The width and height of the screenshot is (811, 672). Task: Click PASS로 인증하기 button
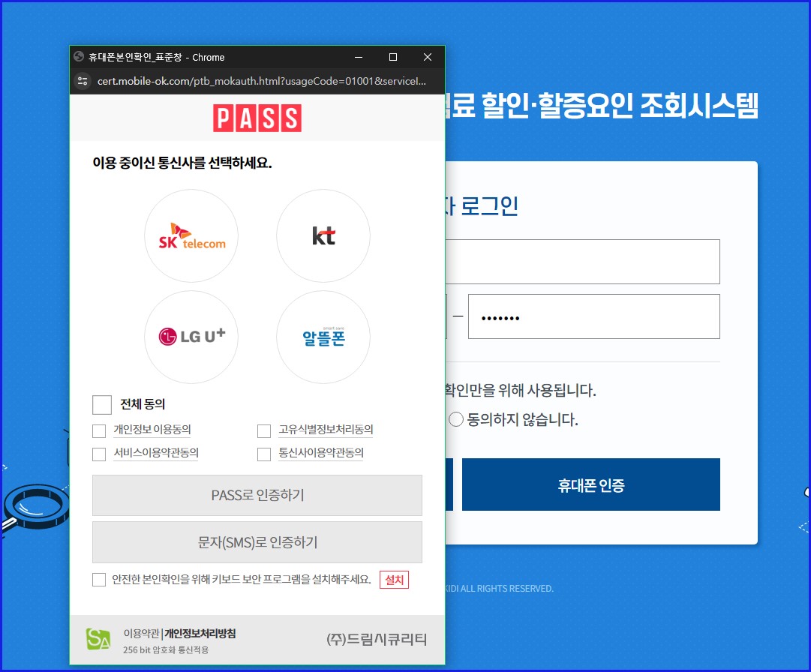[x=257, y=495]
